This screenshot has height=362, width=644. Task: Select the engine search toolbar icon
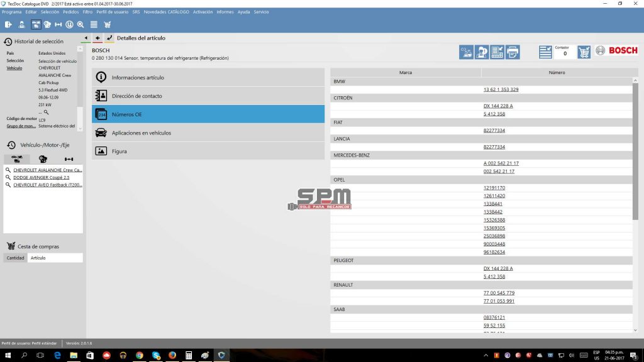coord(47,25)
